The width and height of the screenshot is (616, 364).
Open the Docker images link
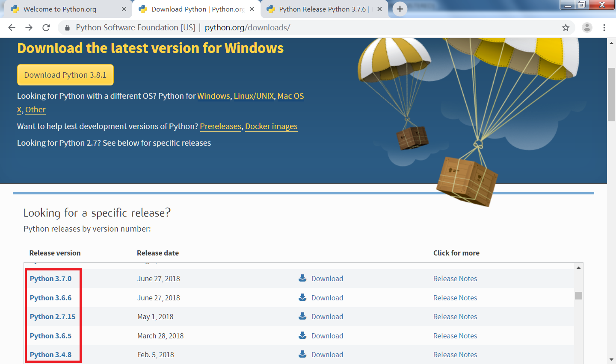(271, 126)
